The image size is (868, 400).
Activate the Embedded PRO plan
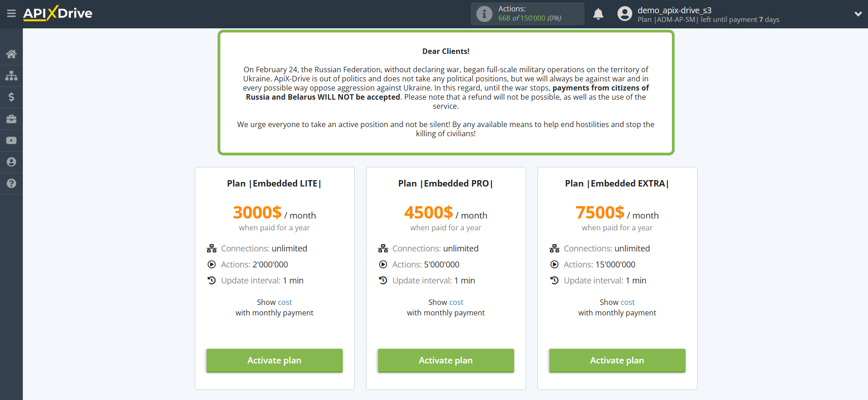click(x=446, y=360)
